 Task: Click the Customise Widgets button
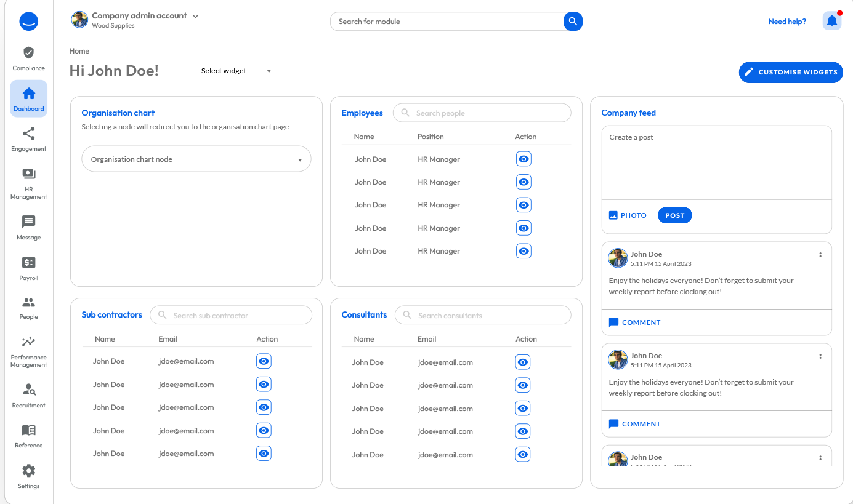tap(791, 72)
